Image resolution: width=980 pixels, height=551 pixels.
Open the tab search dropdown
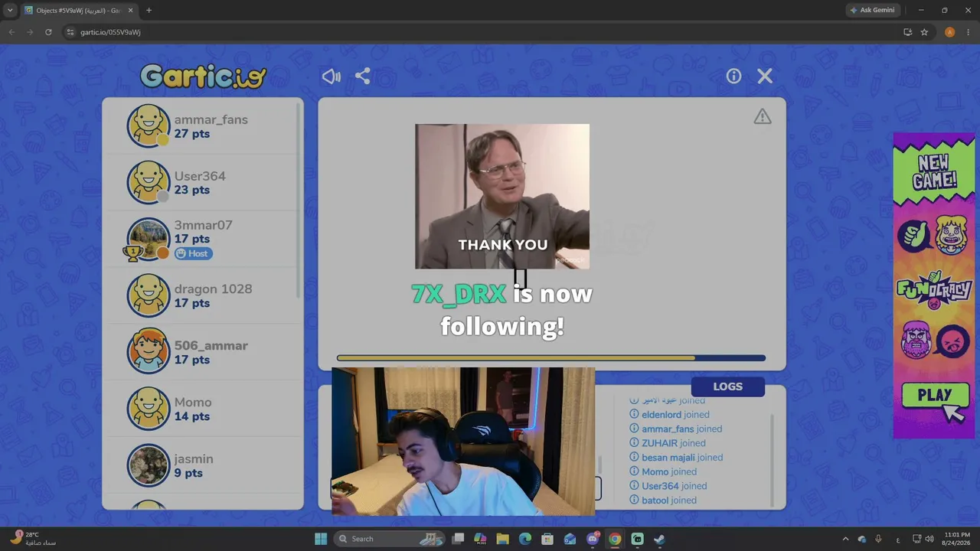(10, 10)
